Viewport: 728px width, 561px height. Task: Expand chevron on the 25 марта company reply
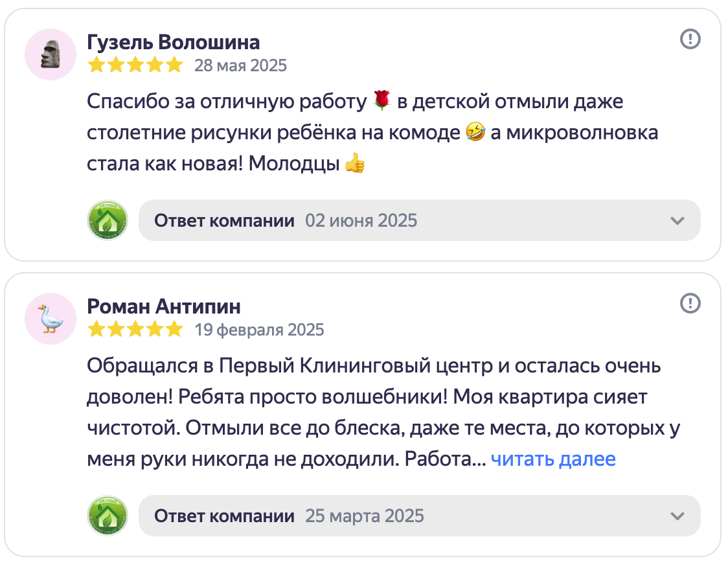coord(677,516)
